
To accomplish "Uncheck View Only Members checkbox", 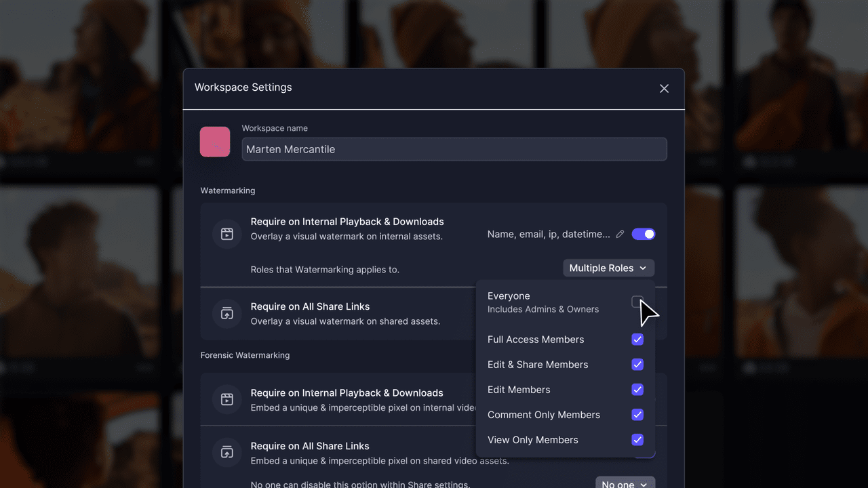I will (637, 440).
